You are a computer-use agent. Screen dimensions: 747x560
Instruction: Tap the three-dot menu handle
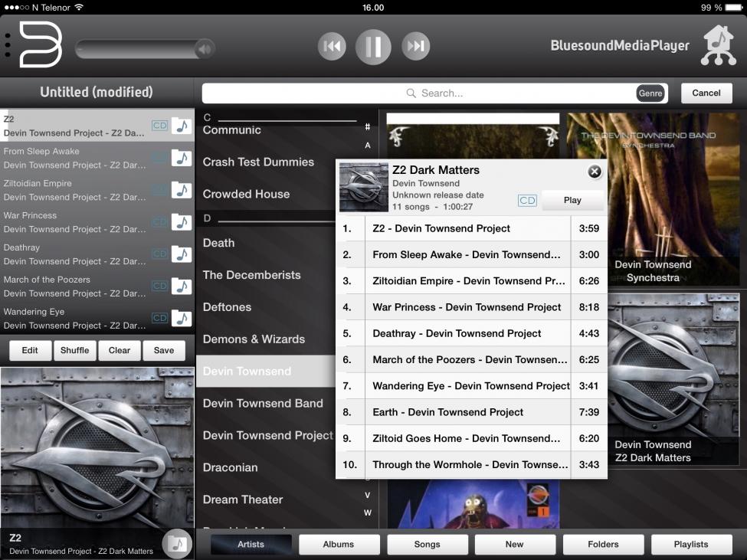coord(7,45)
